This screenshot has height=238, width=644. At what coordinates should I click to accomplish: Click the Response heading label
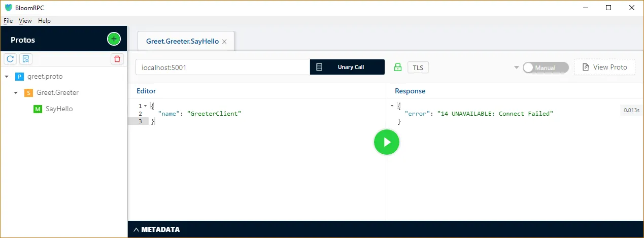coord(410,91)
